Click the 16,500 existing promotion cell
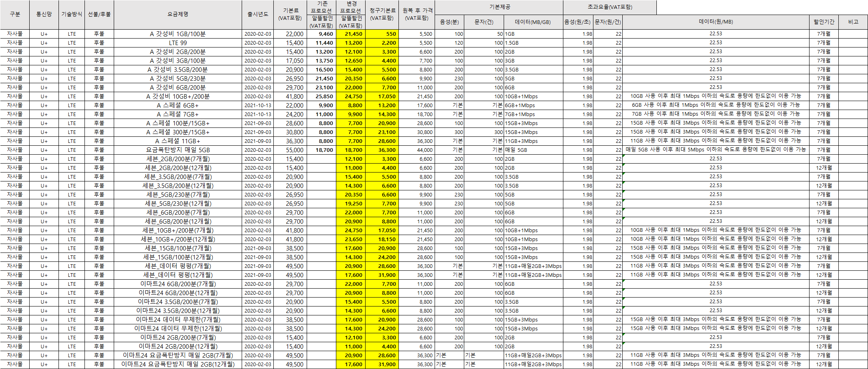This screenshot has width=868, height=369. [321, 70]
